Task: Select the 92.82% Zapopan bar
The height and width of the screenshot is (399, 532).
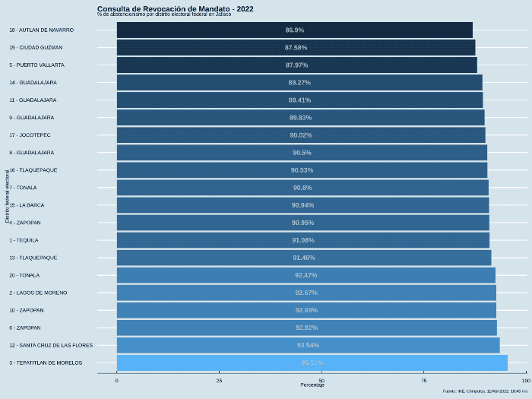Action: click(306, 328)
